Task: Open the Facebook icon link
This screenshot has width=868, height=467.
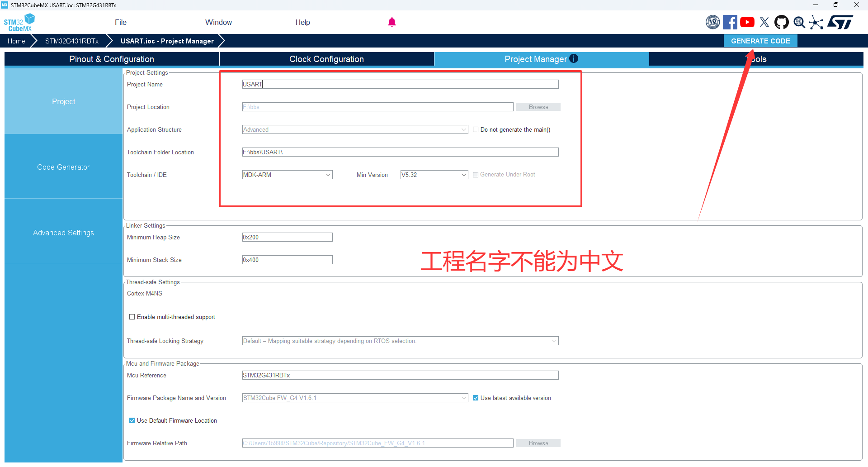Action: point(730,22)
